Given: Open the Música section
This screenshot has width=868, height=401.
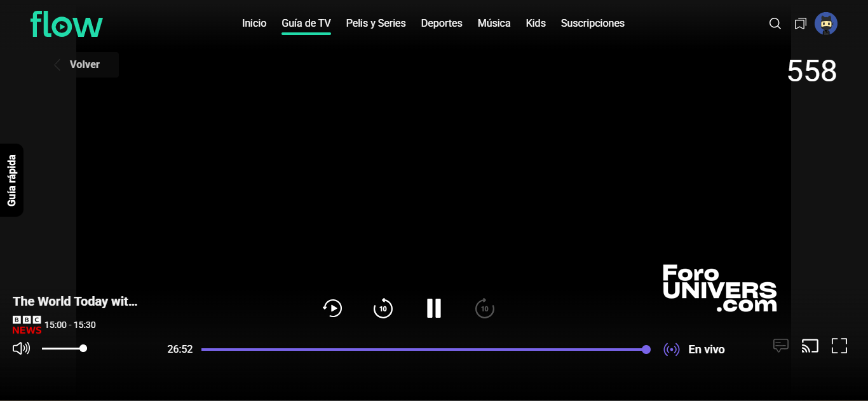Looking at the screenshot, I should (x=494, y=23).
